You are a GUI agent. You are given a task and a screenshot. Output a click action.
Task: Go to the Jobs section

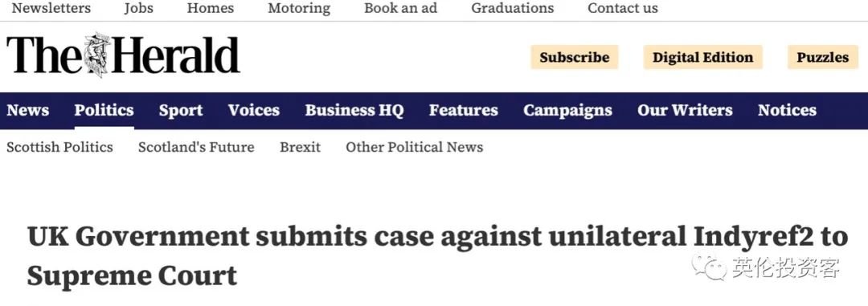click(138, 8)
